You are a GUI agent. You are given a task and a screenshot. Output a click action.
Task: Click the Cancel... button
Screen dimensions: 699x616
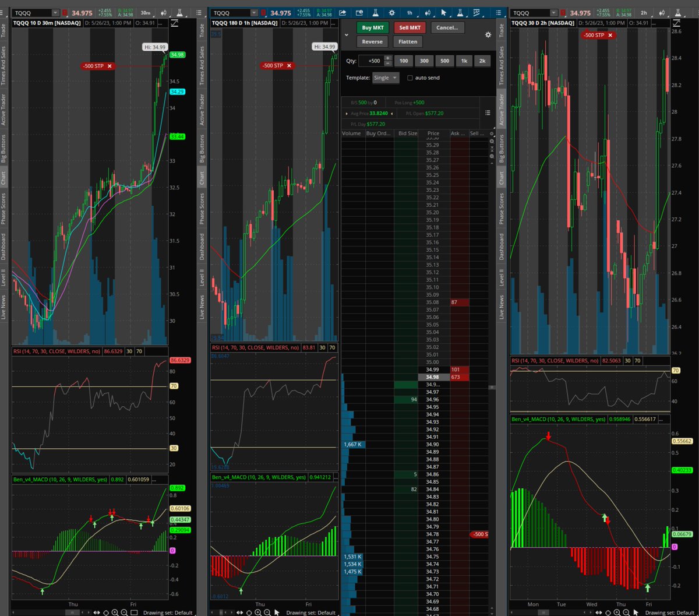point(447,27)
